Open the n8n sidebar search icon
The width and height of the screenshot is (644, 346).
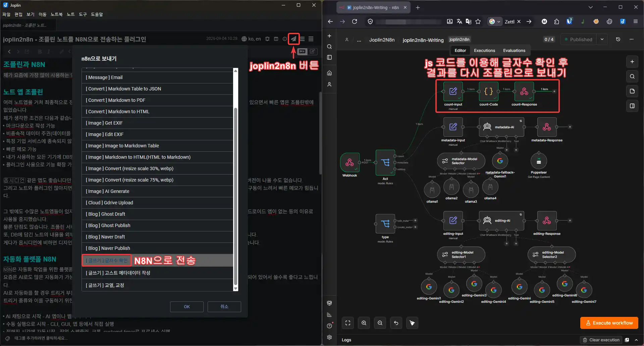329,47
